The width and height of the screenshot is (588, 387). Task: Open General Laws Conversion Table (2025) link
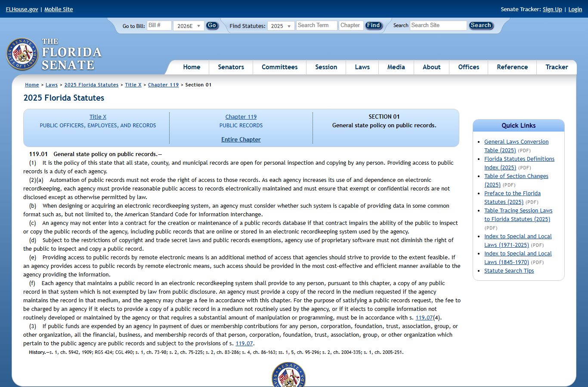[x=516, y=146]
